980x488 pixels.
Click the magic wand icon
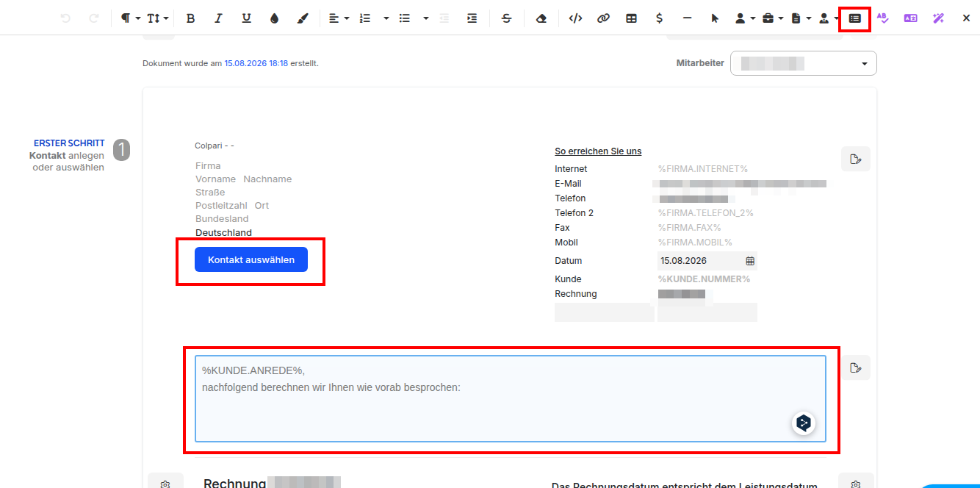click(x=938, y=18)
